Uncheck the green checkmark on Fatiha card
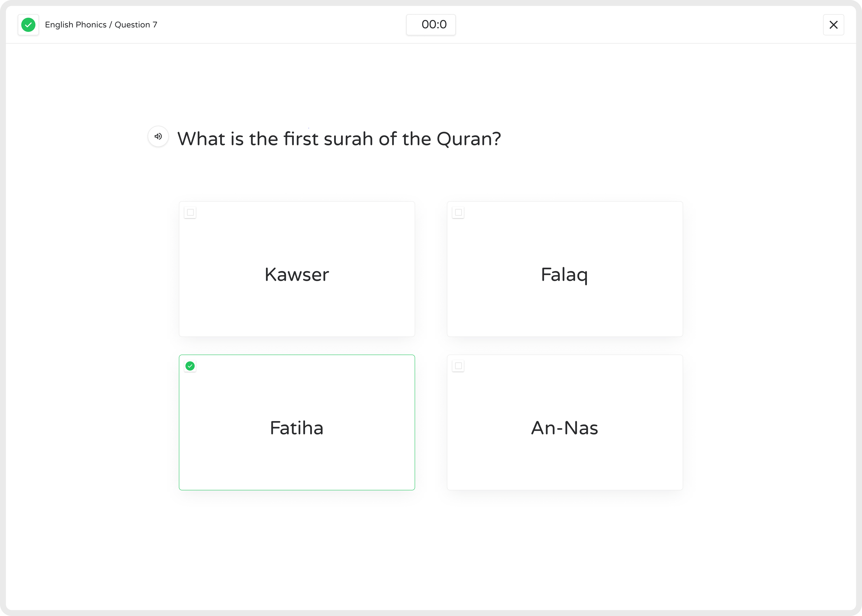Screen dimensions: 862x616 [x=190, y=366]
